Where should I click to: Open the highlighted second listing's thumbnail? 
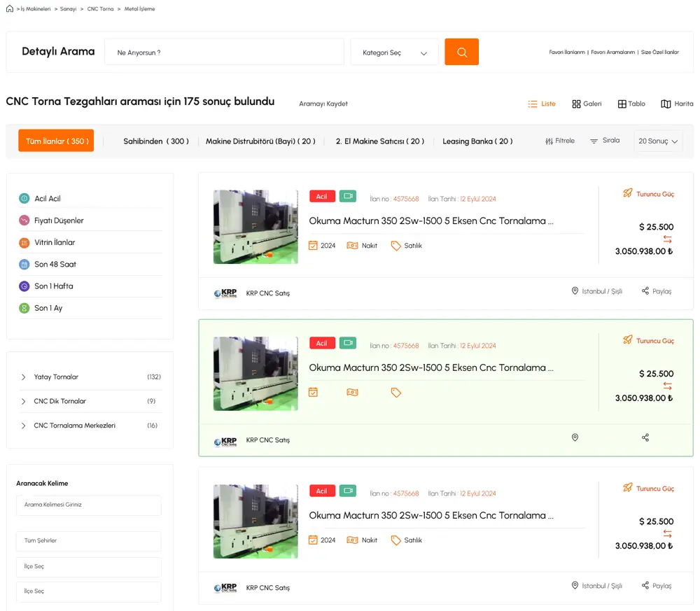(255, 374)
